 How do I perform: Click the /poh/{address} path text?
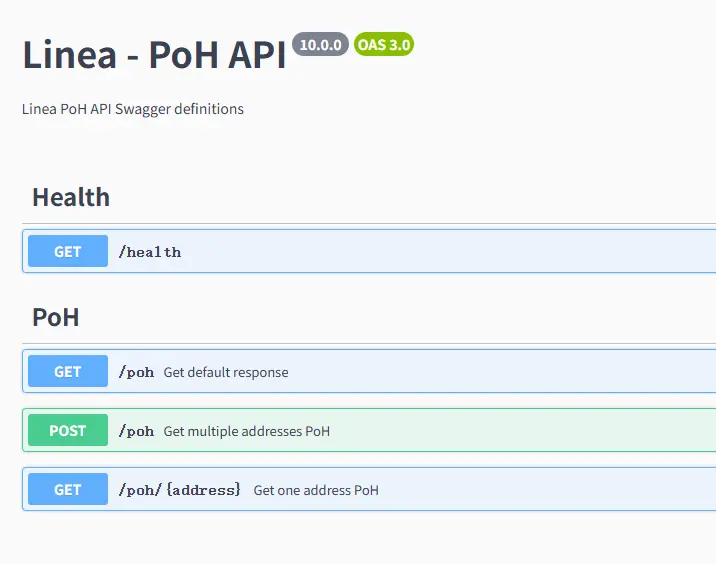(x=179, y=490)
